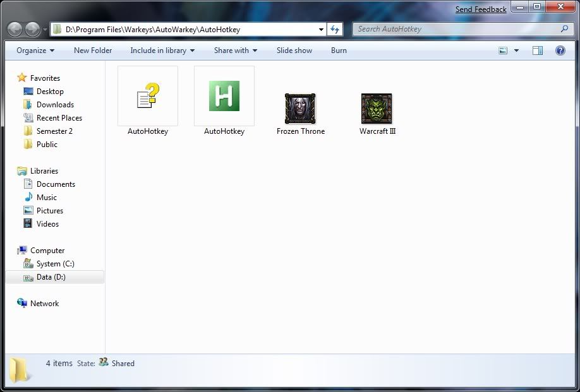This screenshot has height=392, width=580.
Task: Click the Documents library icon
Action: coord(28,184)
